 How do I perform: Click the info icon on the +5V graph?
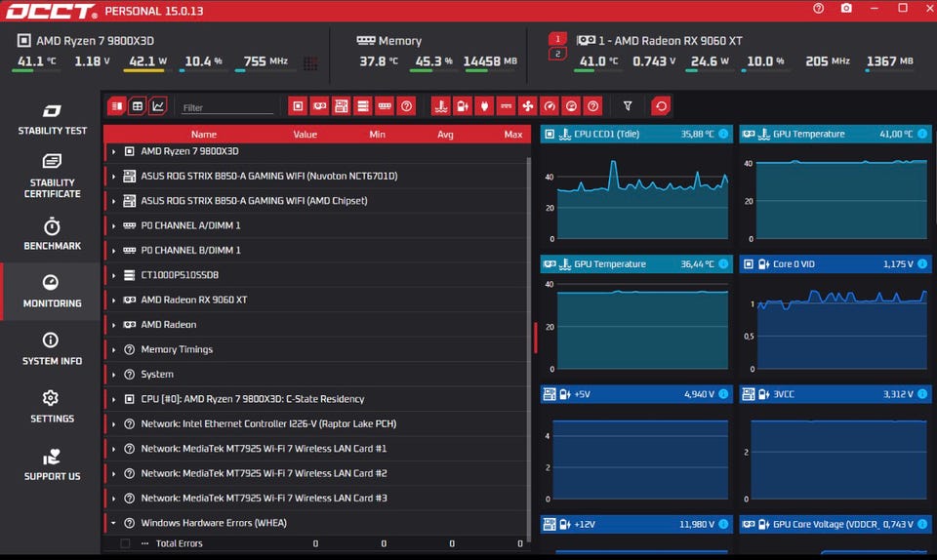(723, 394)
